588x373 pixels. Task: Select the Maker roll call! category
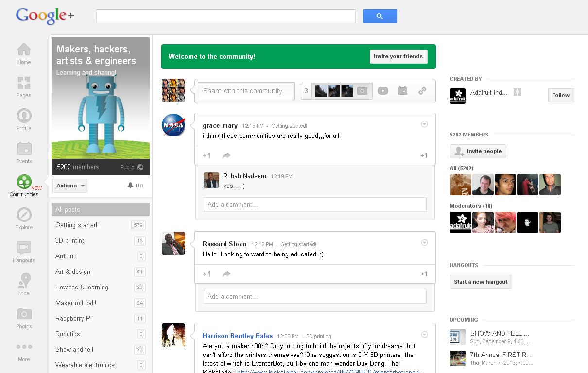tap(101, 303)
